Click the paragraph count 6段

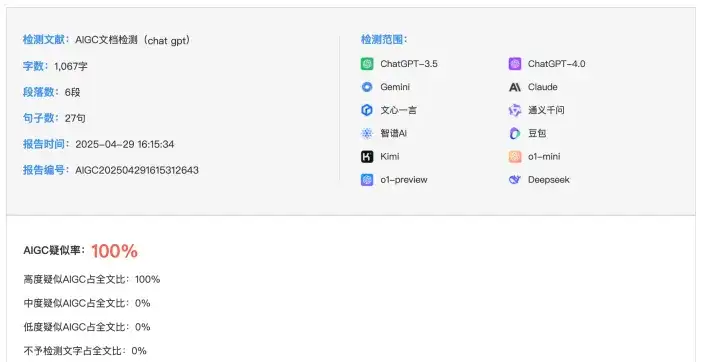pos(72,92)
